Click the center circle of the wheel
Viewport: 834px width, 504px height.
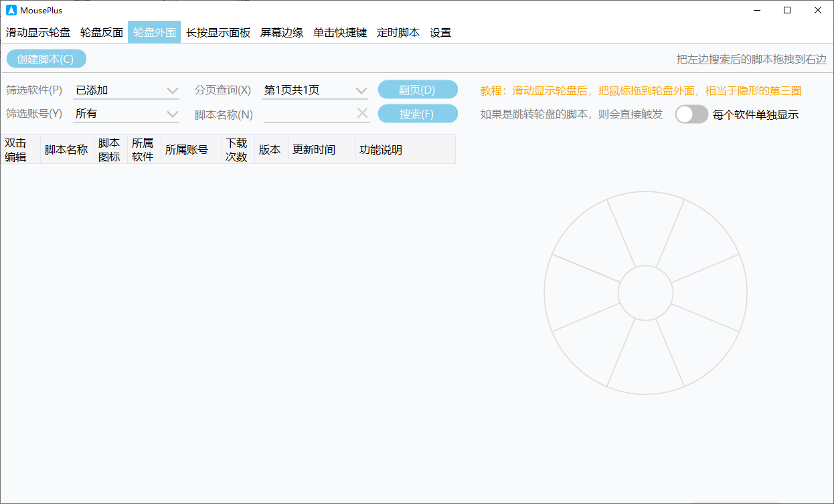coord(645,292)
